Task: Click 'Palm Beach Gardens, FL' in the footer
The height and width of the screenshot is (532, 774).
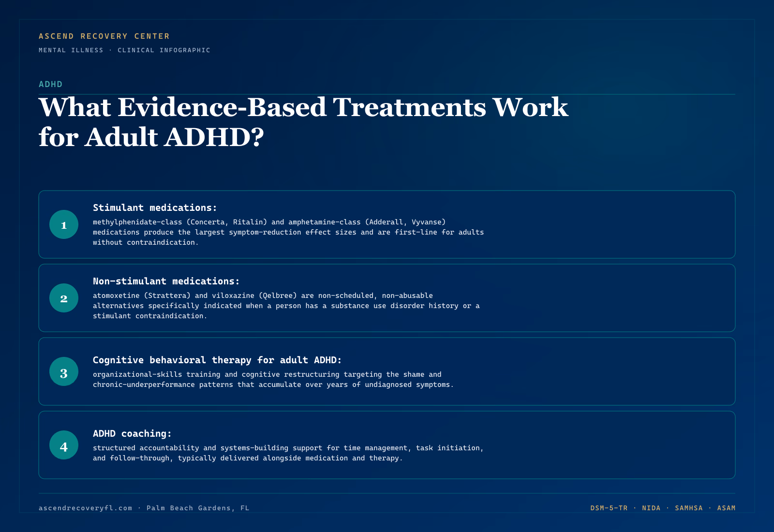Action: (x=198, y=508)
